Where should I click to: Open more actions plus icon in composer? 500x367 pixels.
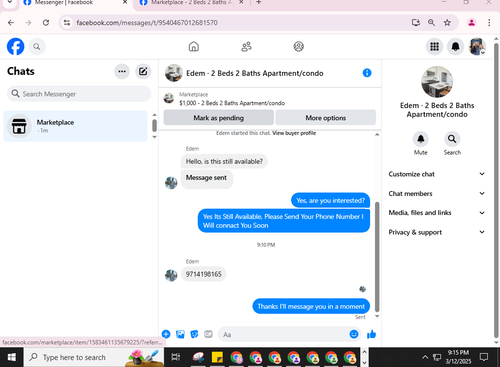(x=166, y=334)
